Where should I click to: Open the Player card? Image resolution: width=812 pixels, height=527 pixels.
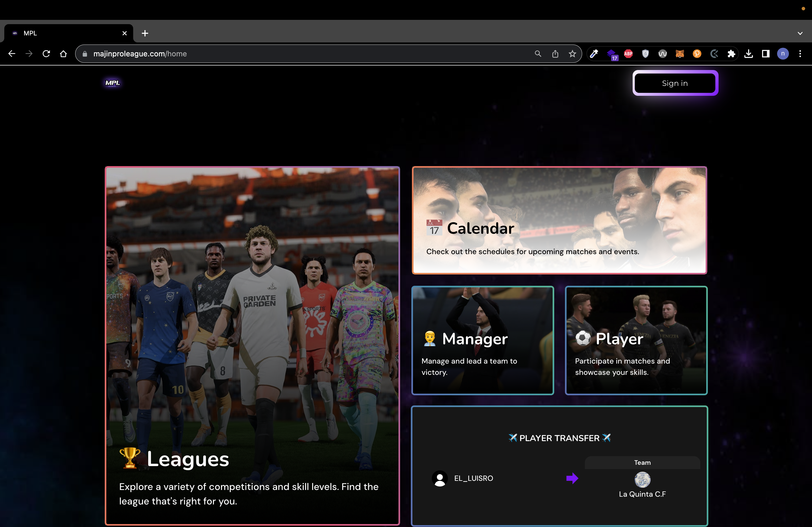636,341
